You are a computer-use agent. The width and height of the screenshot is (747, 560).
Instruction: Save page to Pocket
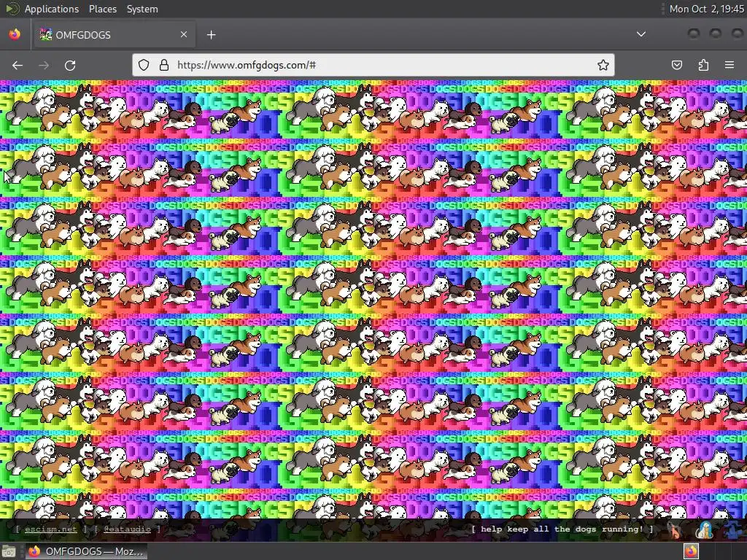tap(676, 65)
